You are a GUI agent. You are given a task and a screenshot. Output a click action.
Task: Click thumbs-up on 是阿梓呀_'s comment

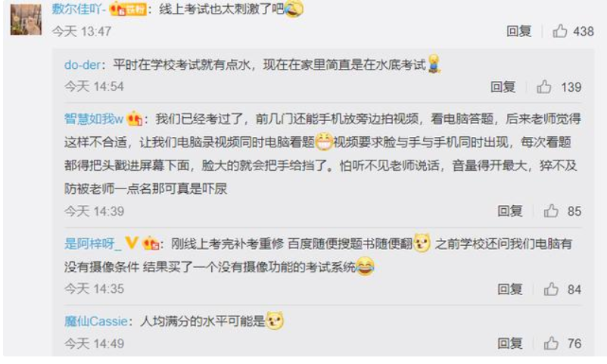551,289
